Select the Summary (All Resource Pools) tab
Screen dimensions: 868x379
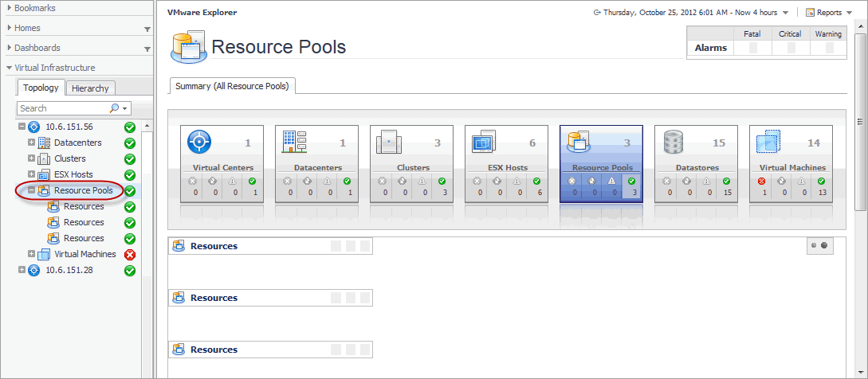[x=232, y=86]
